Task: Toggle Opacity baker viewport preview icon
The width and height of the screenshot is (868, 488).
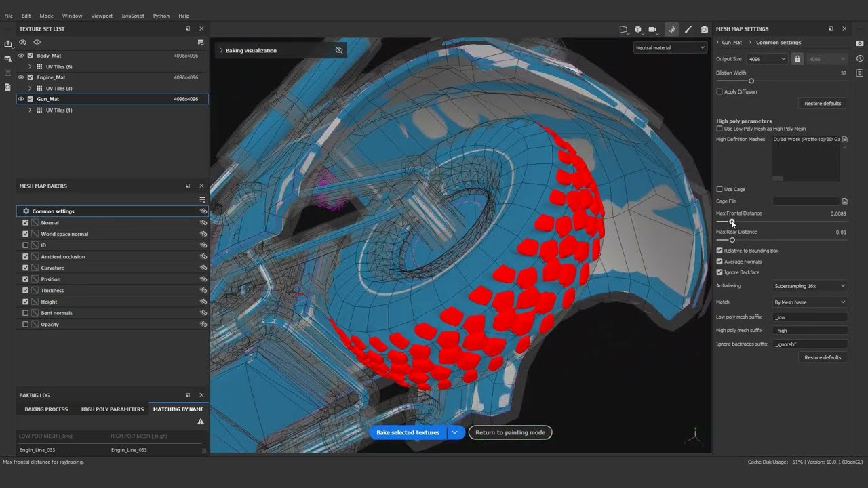Action: (203, 324)
